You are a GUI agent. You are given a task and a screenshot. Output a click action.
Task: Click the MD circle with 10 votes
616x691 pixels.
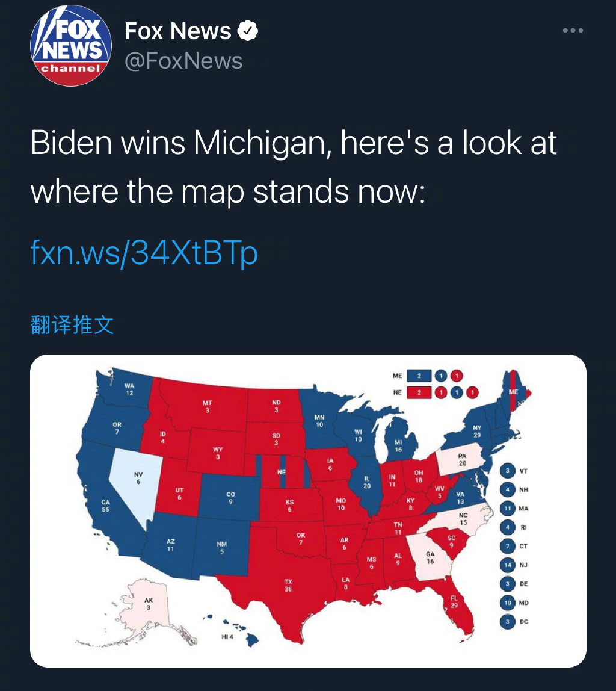point(508,603)
